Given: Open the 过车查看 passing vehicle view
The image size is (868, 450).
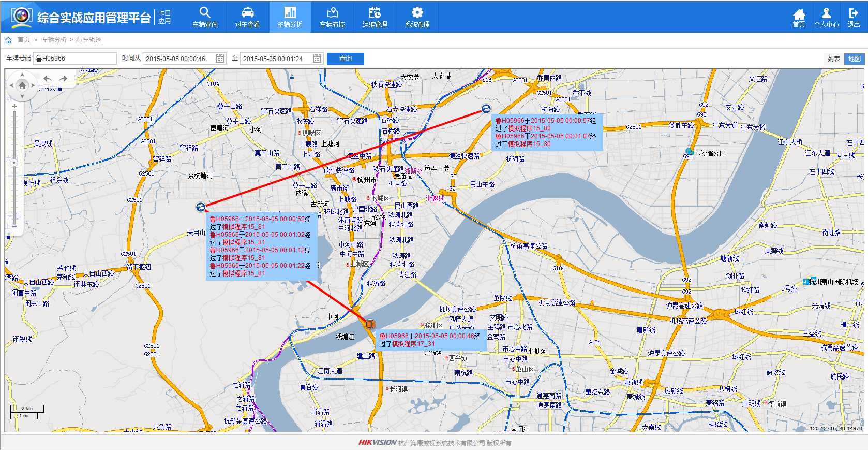Looking at the screenshot, I should tap(247, 17).
